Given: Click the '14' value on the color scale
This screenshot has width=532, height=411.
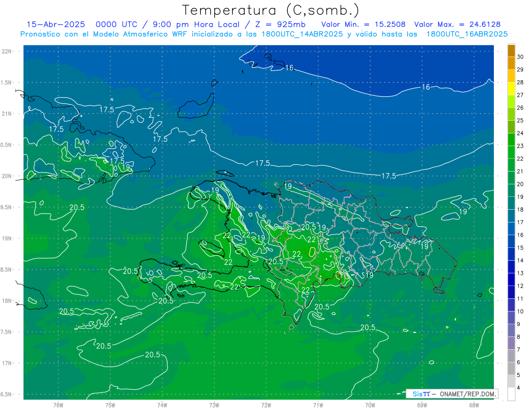Looking at the screenshot, I should (x=520, y=260).
